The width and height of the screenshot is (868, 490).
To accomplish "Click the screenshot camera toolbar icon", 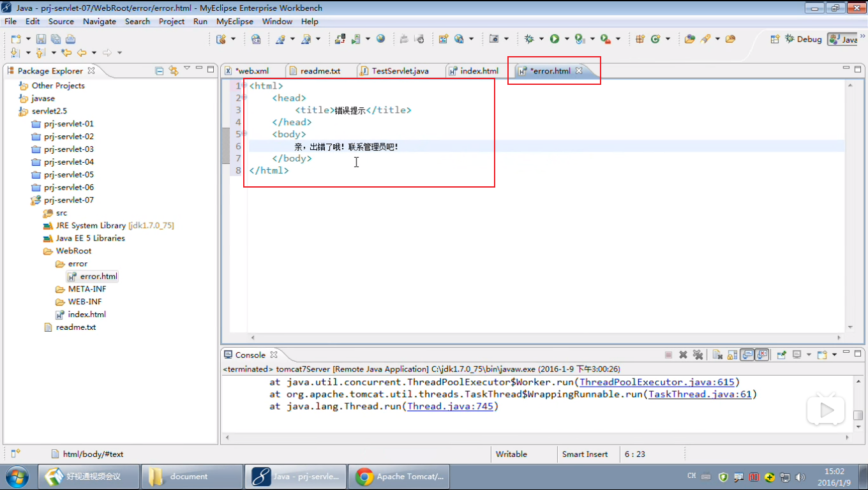I will (x=494, y=39).
